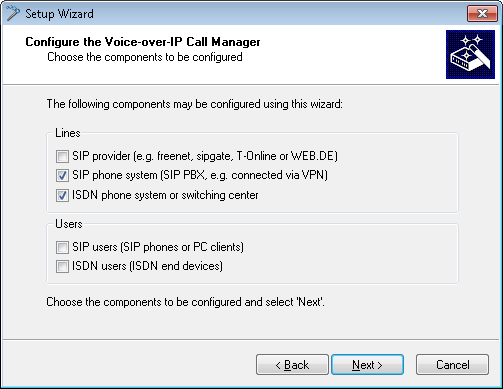Click the 'Configure the Voice-over-IP Call Manager' heading
Viewport: 503px width, 389px height.
(143, 42)
